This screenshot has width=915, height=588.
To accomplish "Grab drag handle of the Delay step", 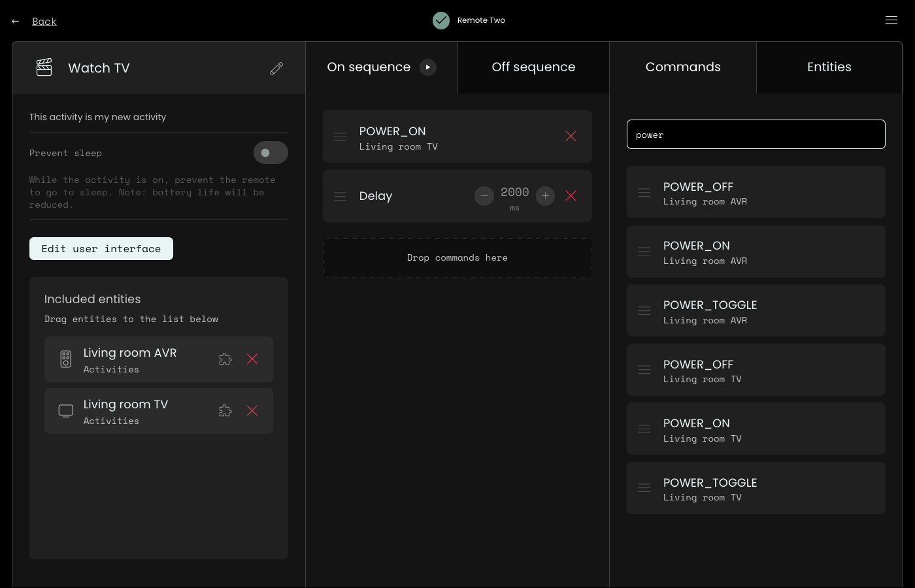I will 341,196.
